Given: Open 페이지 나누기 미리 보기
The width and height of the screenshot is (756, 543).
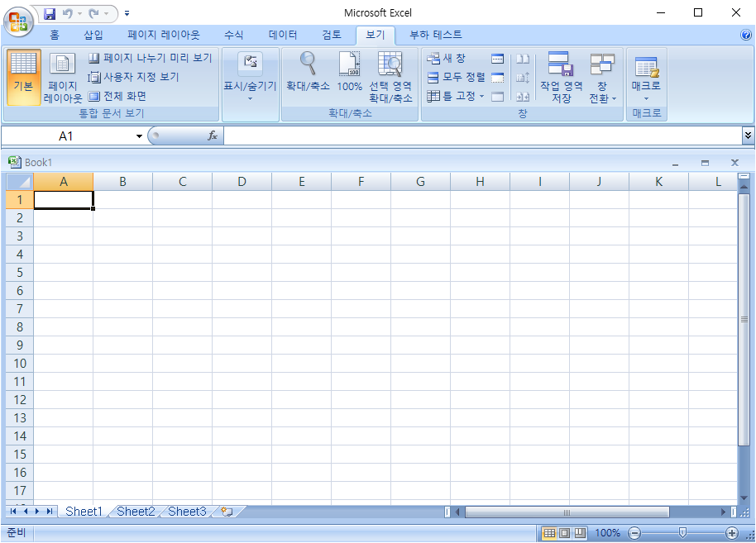Looking at the screenshot, I should coord(150,58).
